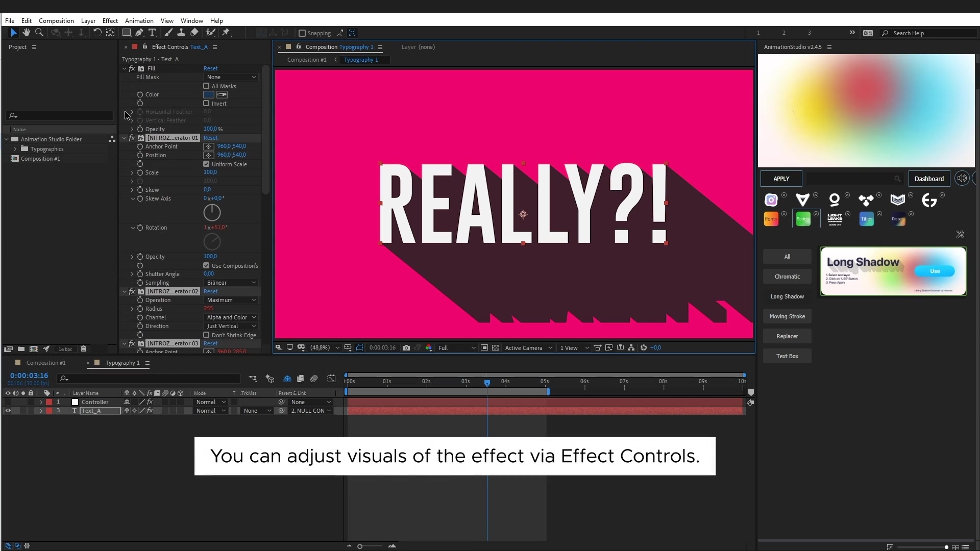Open the Light Leaks pack icon
The width and height of the screenshot is (980, 551).
(x=835, y=219)
